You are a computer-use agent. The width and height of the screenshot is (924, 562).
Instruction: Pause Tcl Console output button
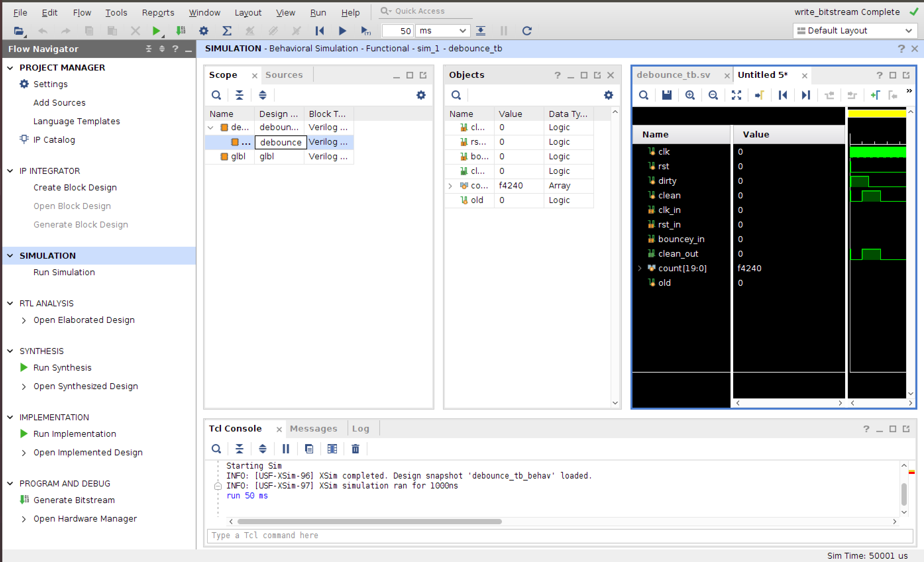tap(286, 449)
